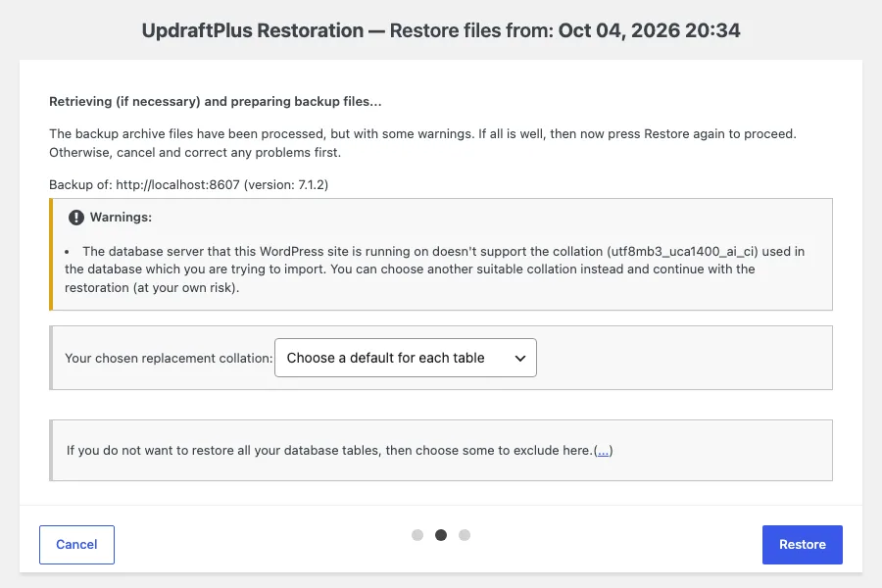
Task: Open the replacement collation dropdown
Action: coord(405,358)
